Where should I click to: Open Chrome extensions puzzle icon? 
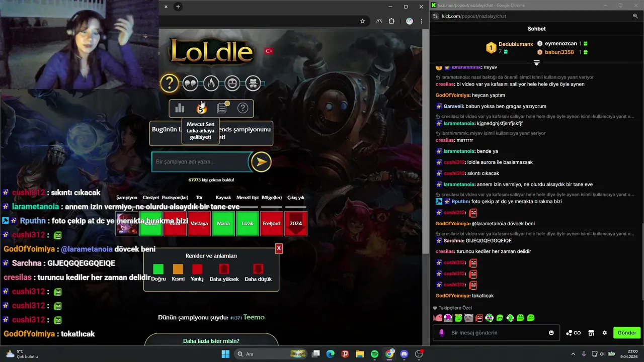coord(392,21)
